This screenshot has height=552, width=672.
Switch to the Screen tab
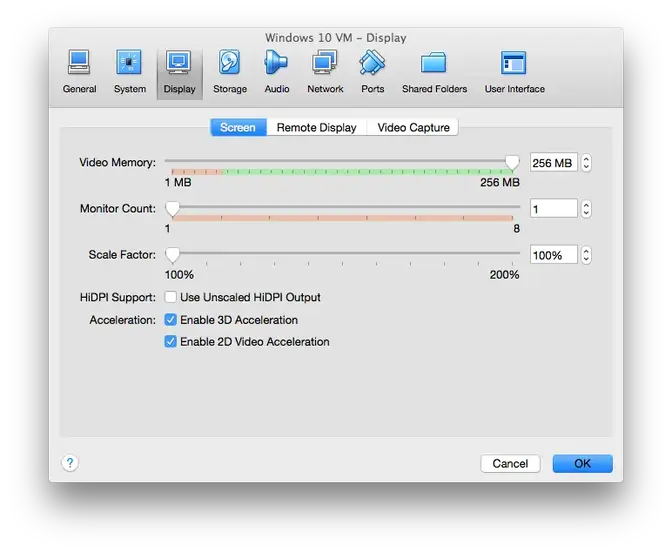[238, 127]
